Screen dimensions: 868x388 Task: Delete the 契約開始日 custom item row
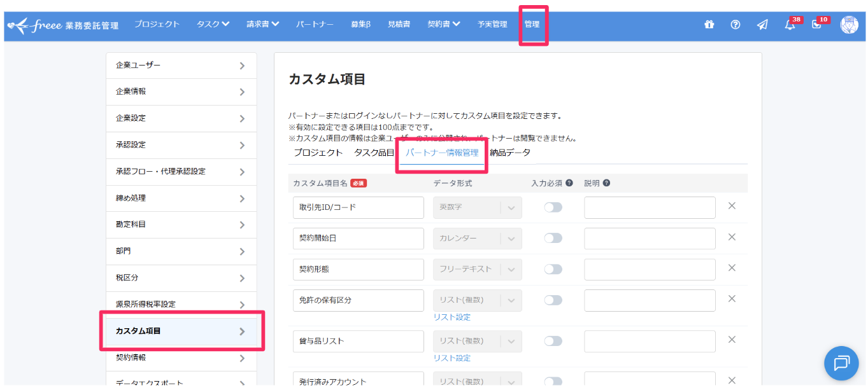(732, 237)
